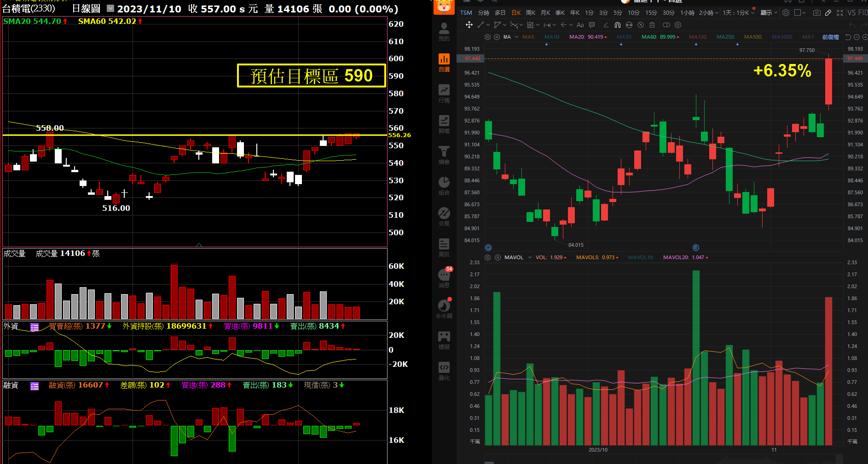This screenshot has height=464, width=868.
Task: Switch to the 15分 timeframe tab
Action: (651, 13)
